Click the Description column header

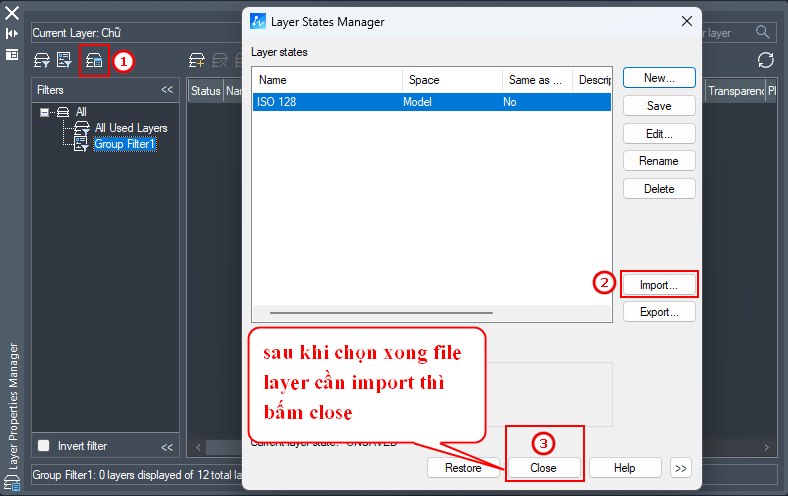pyautogui.click(x=592, y=80)
